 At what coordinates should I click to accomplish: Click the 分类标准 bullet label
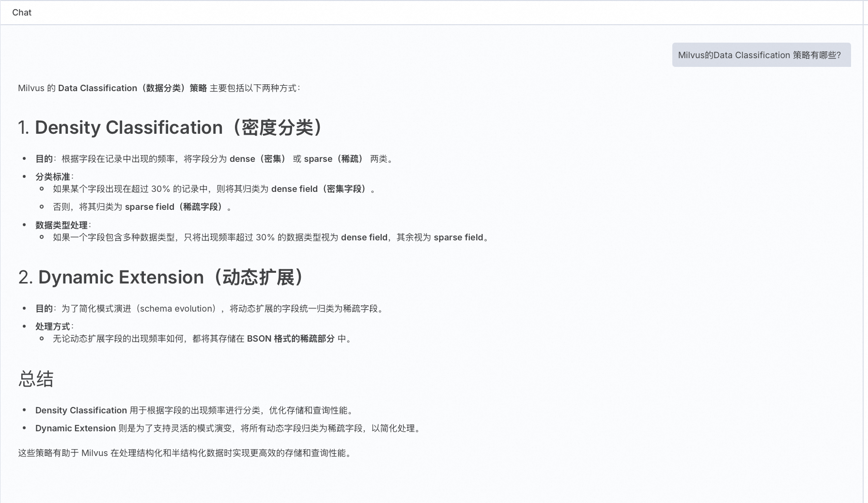[x=54, y=177]
